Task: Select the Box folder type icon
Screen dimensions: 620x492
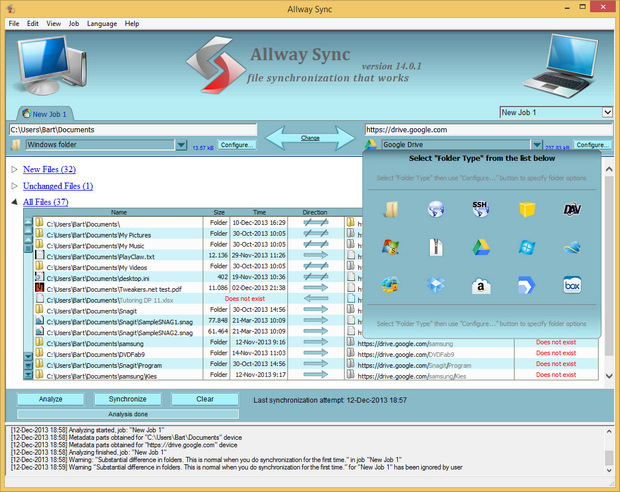Action: tap(572, 285)
